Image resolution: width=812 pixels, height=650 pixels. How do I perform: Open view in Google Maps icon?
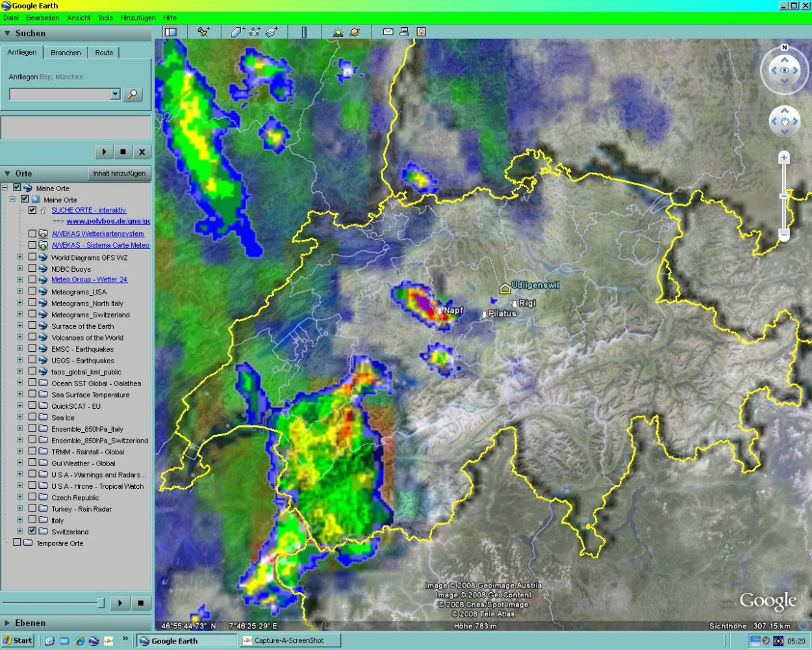tap(421, 31)
